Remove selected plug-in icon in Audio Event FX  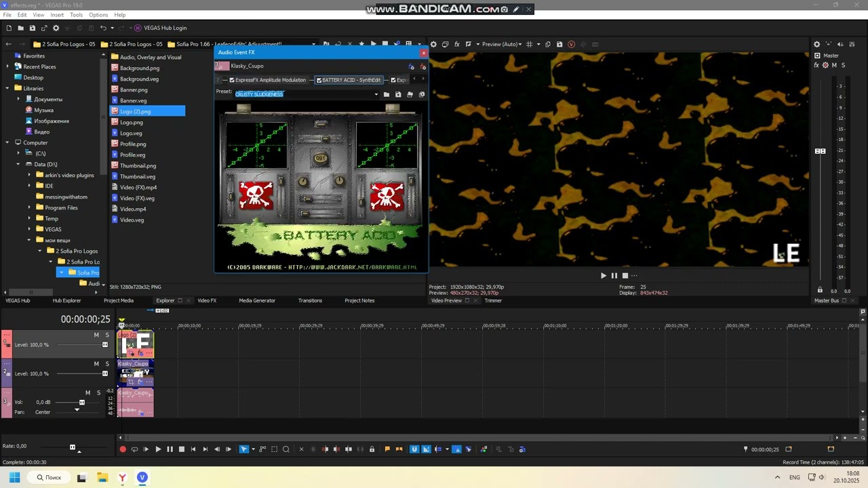[422, 66]
